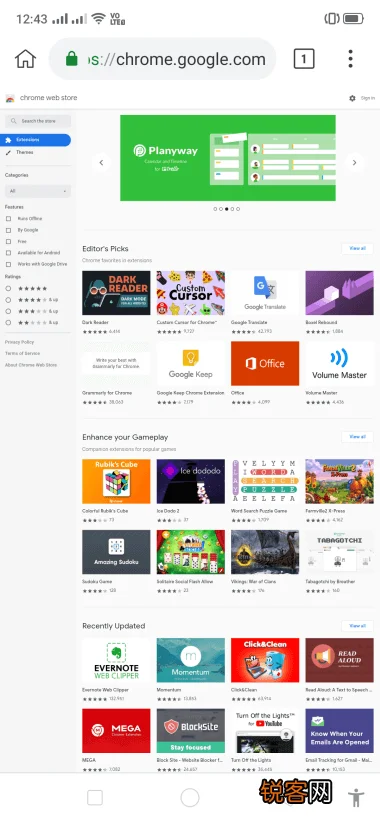The image size is (380, 823).
Task: Open Word Search Puzzle Game tile
Action: (265, 481)
